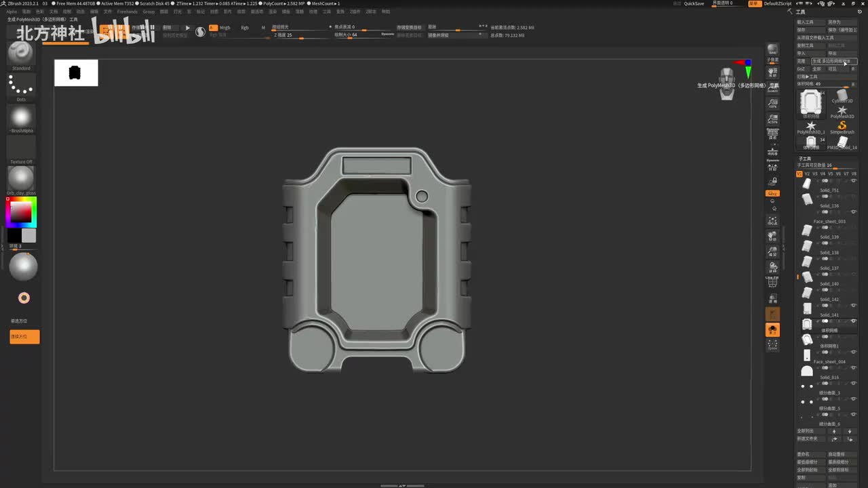Click the 另存为 (Save As) button
Viewport: 868px width, 488px height.
pyautogui.click(x=842, y=22)
